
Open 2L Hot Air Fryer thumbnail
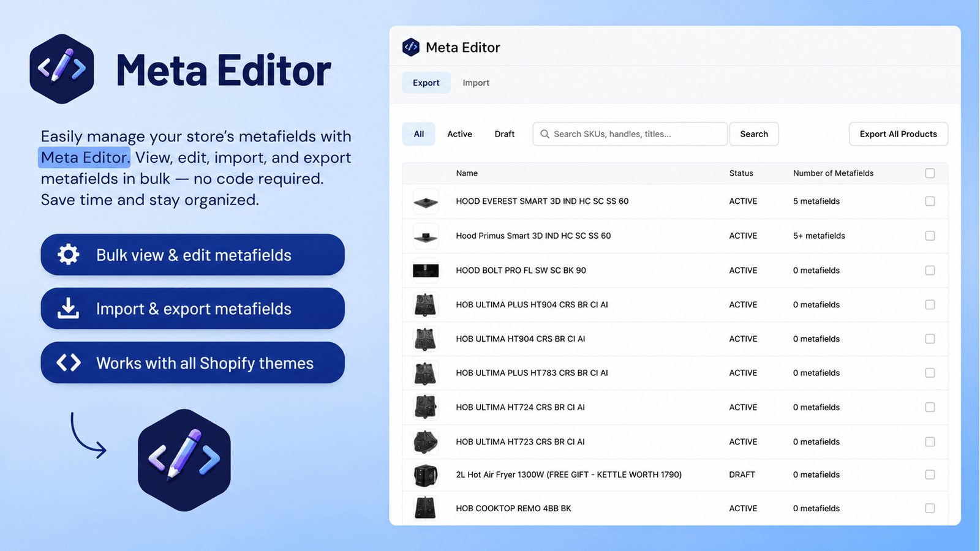click(x=426, y=474)
